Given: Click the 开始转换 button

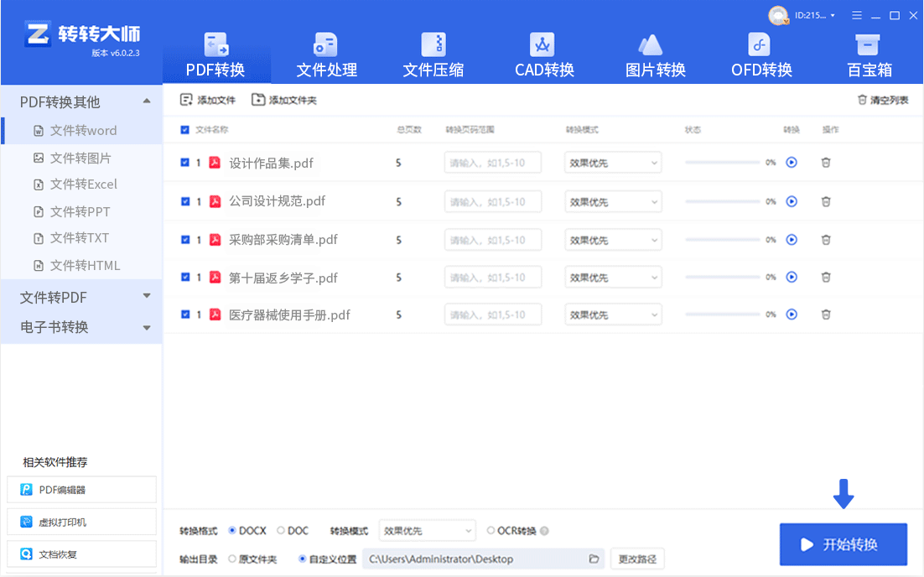Looking at the screenshot, I should [843, 544].
